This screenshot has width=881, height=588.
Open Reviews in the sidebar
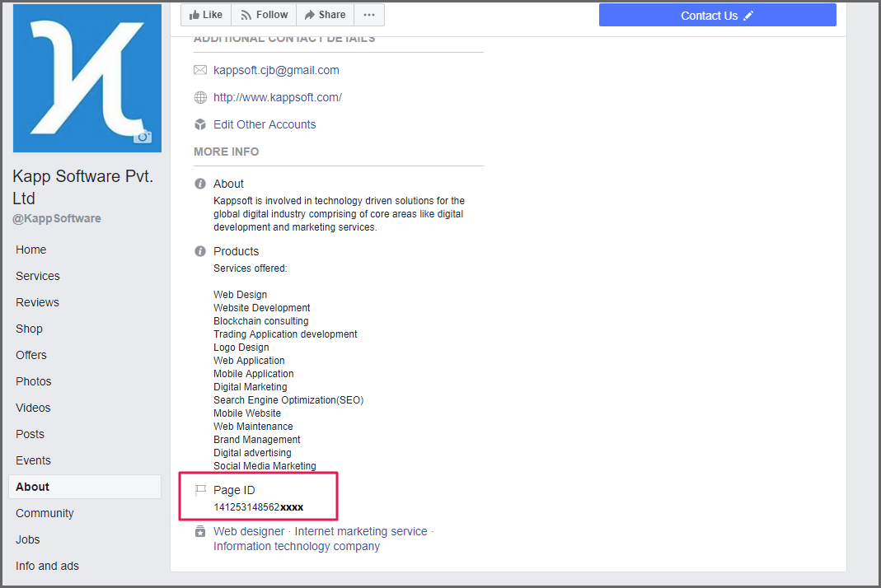point(37,302)
